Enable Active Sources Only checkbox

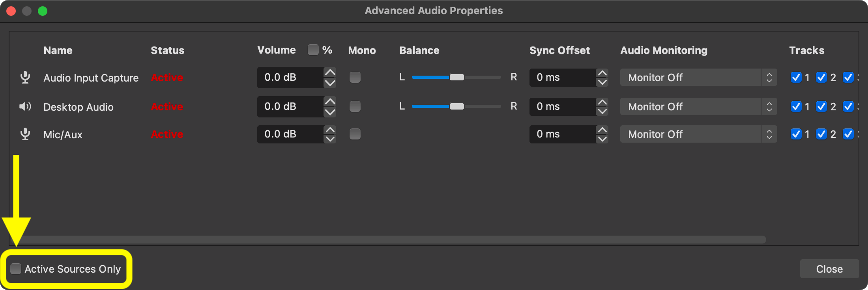16,269
